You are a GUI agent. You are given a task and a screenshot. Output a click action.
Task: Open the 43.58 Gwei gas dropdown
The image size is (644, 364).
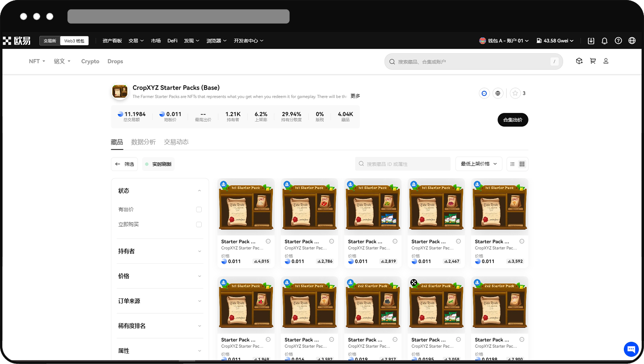click(x=555, y=41)
